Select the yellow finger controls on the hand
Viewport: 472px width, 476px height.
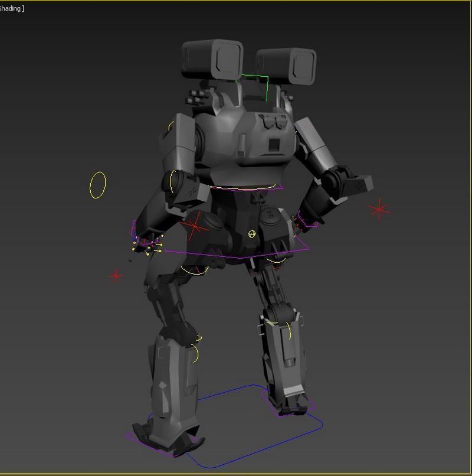(x=147, y=244)
